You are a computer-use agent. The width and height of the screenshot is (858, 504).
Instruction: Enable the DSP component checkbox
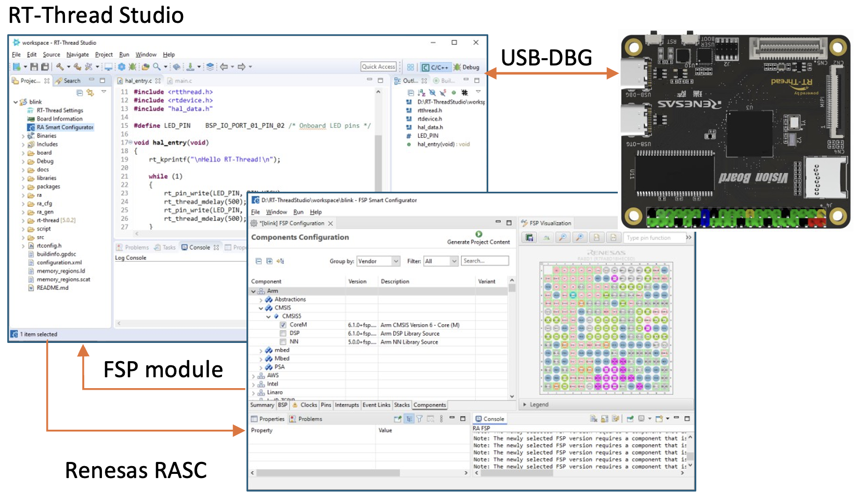(x=283, y=333)
